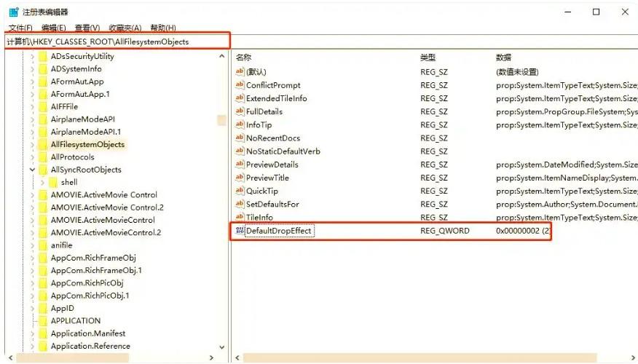Click the folder icon of AppID key
The image size is (638, 364).
pos(43,308)
